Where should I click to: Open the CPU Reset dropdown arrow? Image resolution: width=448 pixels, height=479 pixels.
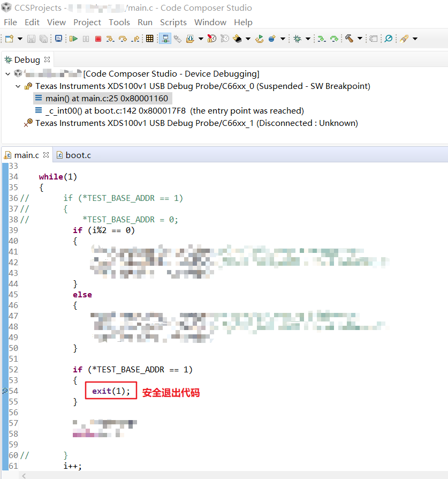(x=248, y=39)
